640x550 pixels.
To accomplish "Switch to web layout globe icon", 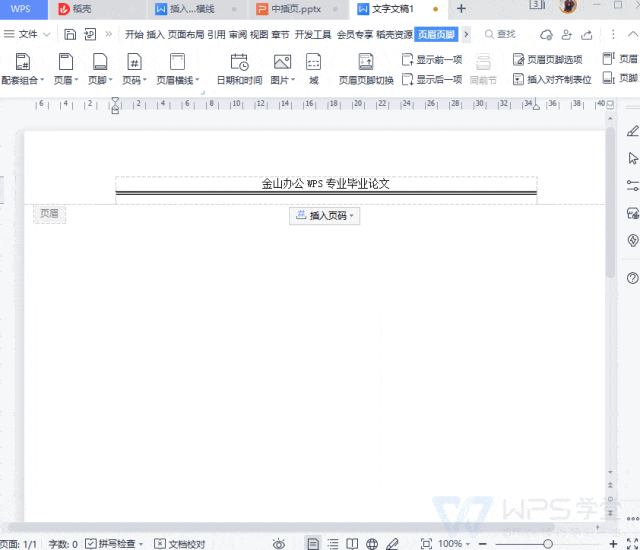I will pyautogui.click(x=372, y=544).
